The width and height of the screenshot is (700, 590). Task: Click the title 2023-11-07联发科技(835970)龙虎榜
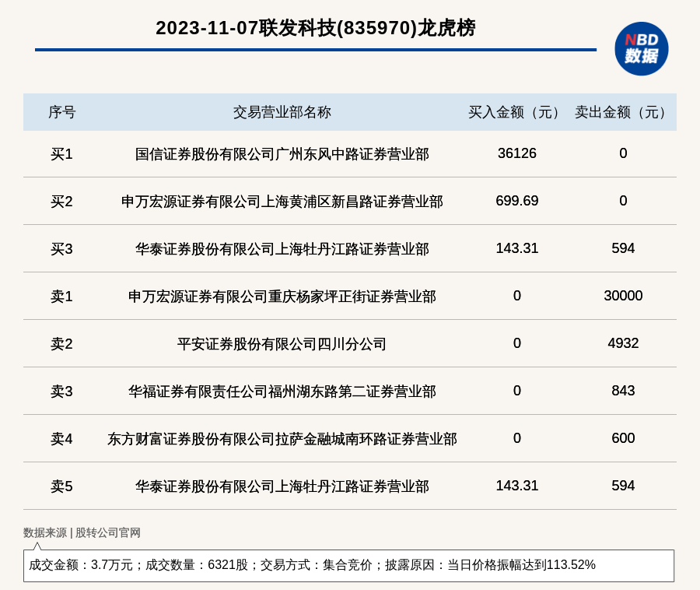point(316,28)
